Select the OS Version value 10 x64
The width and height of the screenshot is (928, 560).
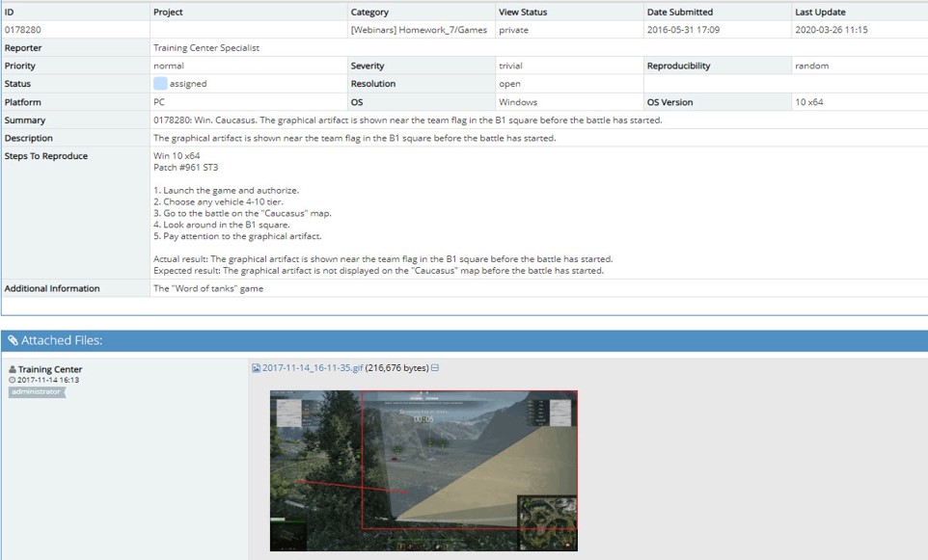coord(809,102)
